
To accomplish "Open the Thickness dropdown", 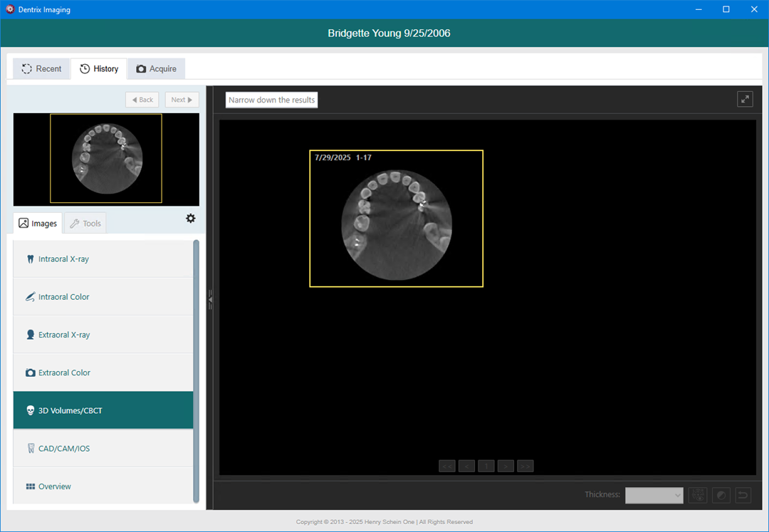I will [x=654, y=495].
